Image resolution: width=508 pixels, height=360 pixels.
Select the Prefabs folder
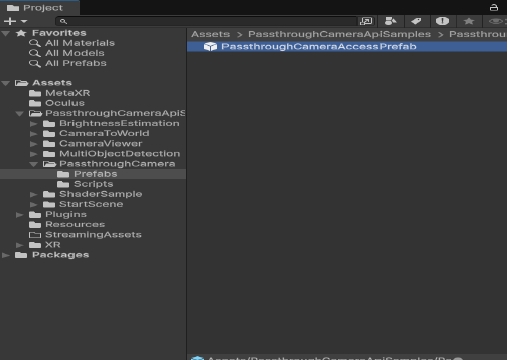click(x=96, y=174)
